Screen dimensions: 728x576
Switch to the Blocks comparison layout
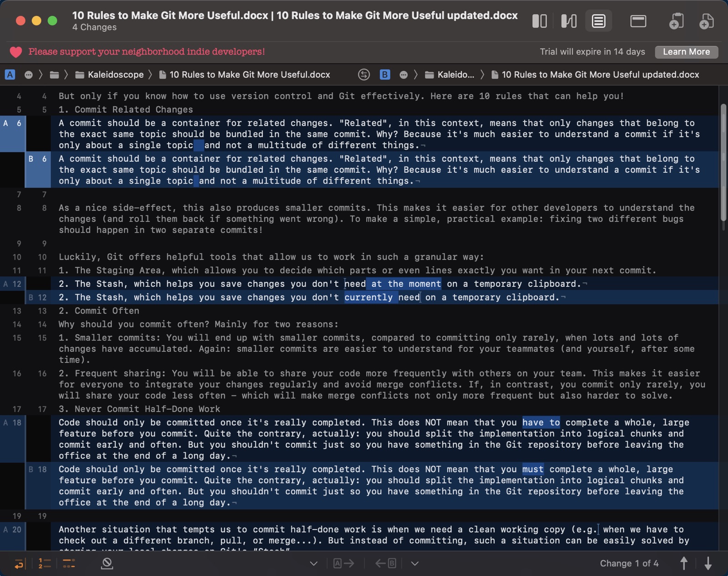540,20
